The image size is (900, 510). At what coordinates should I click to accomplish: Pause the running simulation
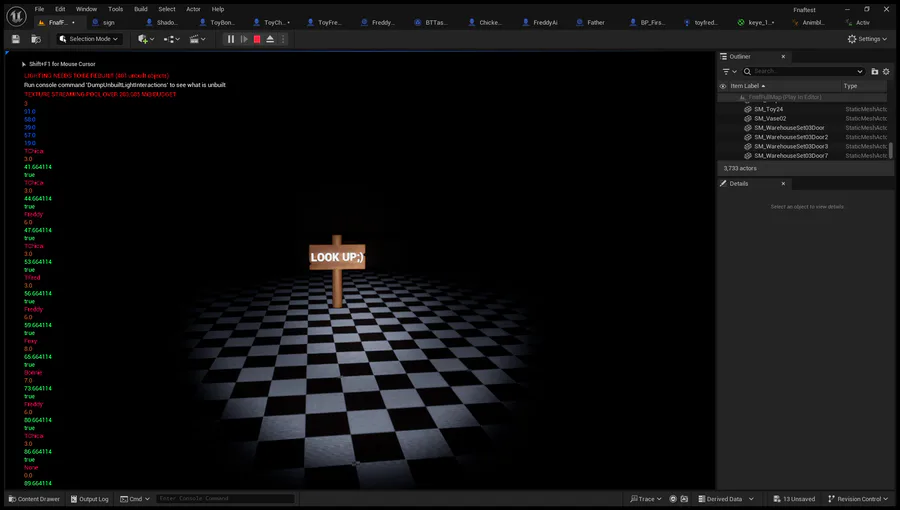[x=231, y=39]
